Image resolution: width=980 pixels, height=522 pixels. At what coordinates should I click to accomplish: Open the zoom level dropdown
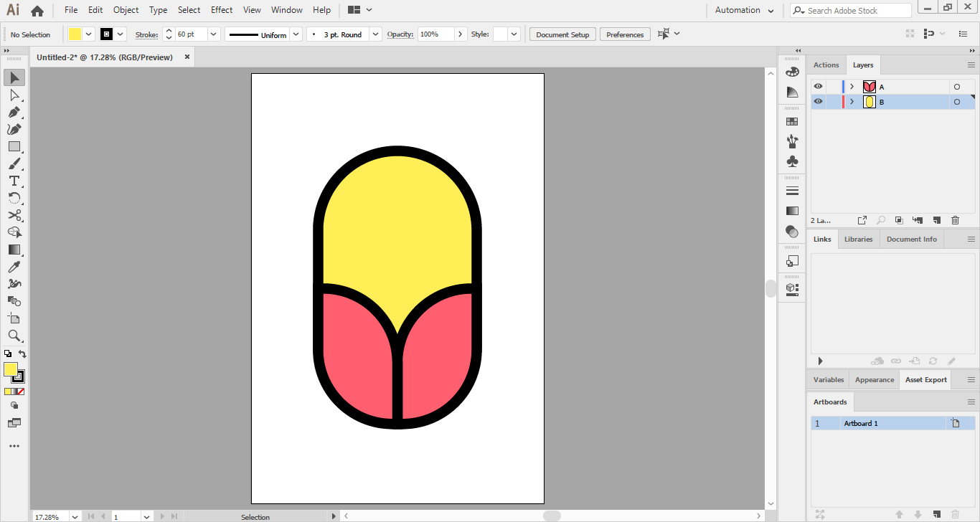click(x=75, y=516)
